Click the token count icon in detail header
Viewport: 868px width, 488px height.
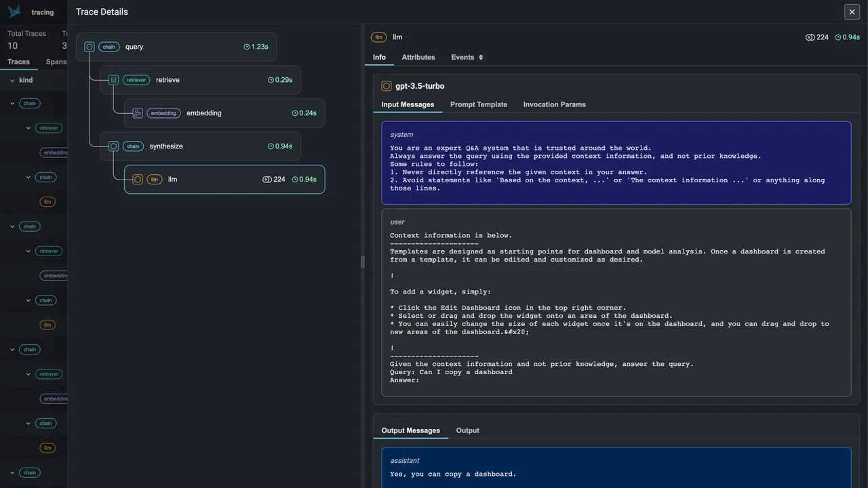click(x=810, y=37)
